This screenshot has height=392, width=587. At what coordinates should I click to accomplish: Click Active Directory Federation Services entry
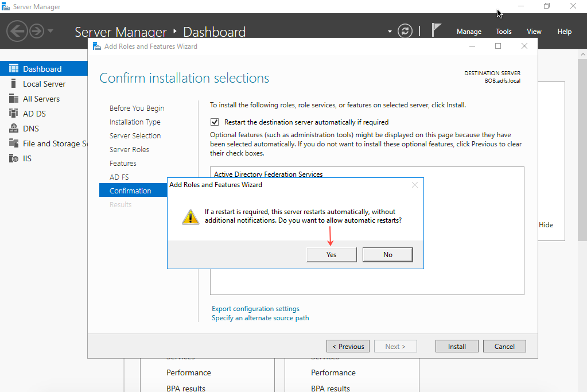pyautogui.click(x=268, y=174)
